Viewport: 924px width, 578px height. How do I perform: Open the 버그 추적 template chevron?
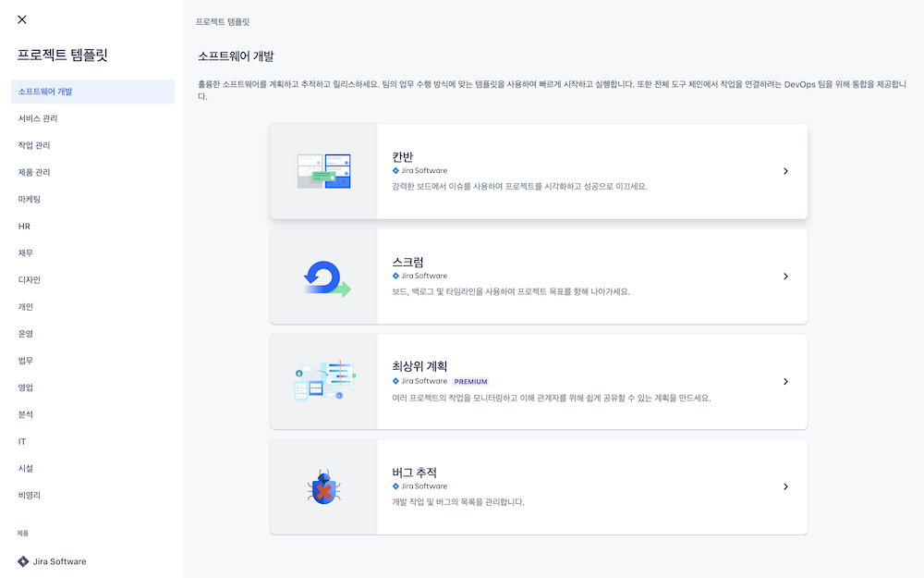[x=785, y=486]
